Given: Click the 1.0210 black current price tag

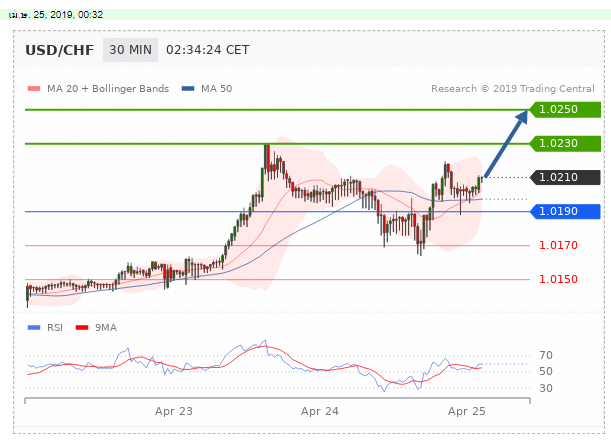Looking at the screenshot, I should pyautogui.click(x=565, y=177).
